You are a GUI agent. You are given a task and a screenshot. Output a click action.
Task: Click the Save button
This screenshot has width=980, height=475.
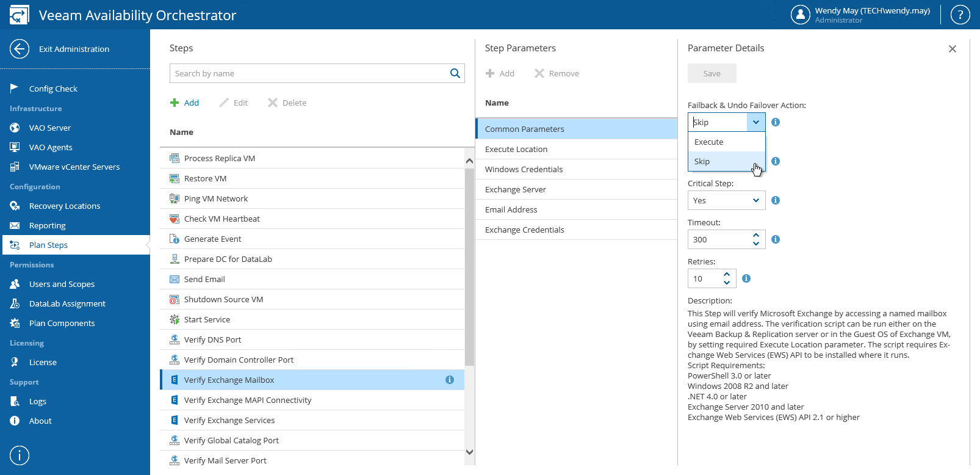pos(712,73)
